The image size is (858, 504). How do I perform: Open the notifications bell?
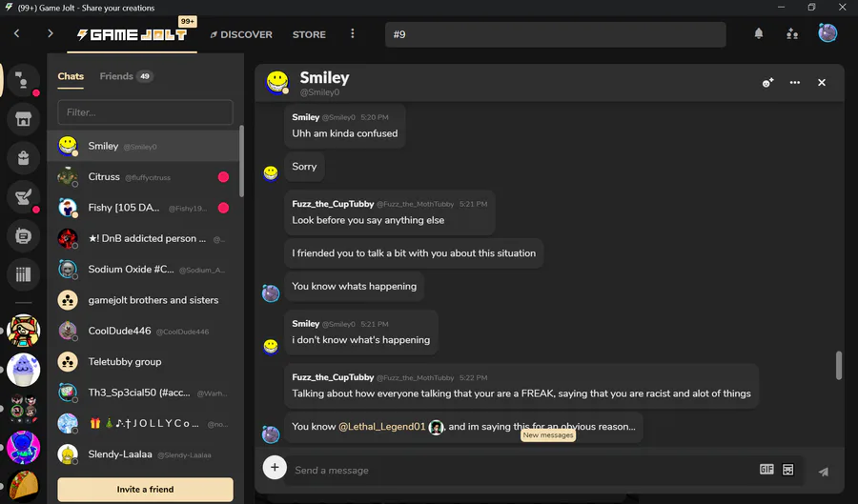[x=759, y=34]
